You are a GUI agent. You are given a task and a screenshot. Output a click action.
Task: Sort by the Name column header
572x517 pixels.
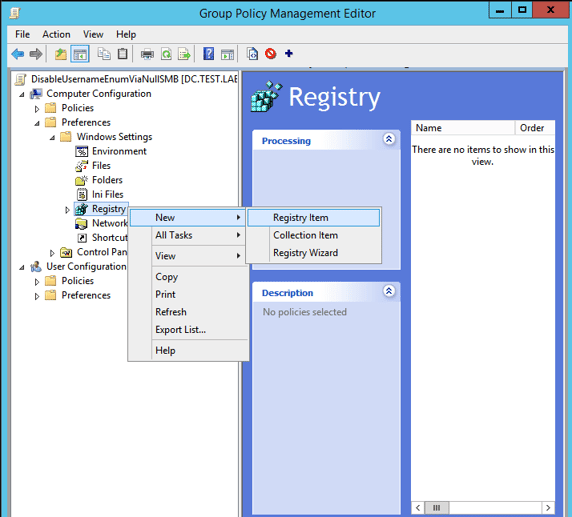[x=463, y=128]
